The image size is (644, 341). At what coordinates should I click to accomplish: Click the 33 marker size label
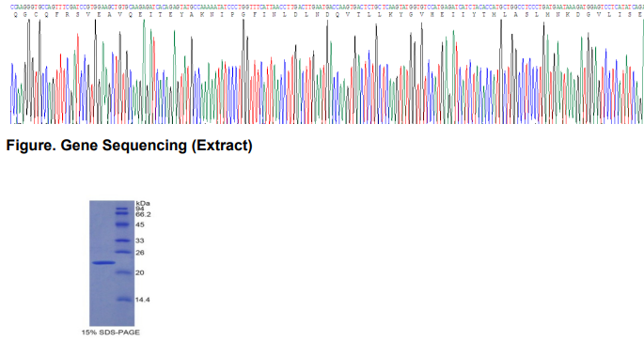pyautogui.click(x=140, y=240)
